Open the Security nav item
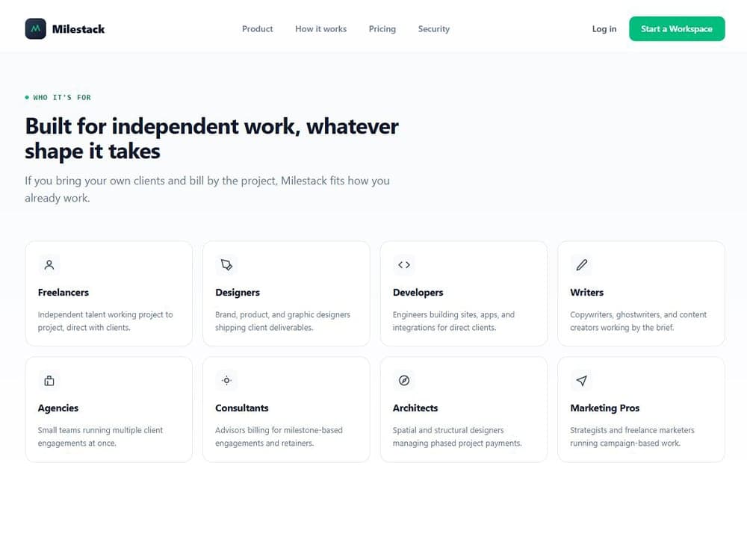This screenshot has height=560, width=747. 433,28
